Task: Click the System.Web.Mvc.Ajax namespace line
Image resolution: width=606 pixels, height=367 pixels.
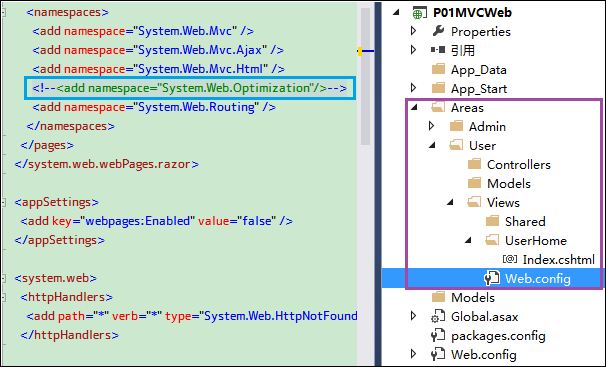Action: (x=158, y=50)
